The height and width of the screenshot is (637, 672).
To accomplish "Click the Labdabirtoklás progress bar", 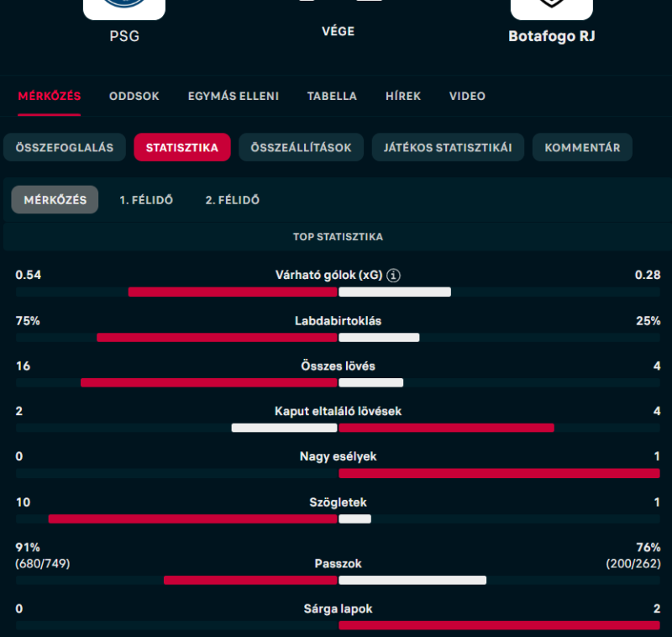I will tap(338, 337).
